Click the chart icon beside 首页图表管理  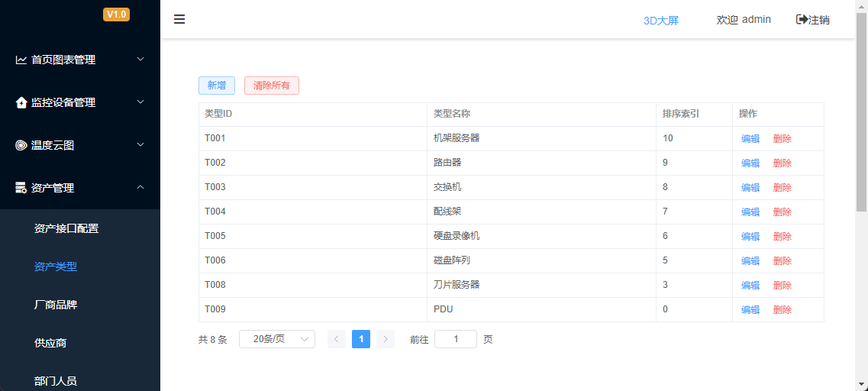pos(21,60)
